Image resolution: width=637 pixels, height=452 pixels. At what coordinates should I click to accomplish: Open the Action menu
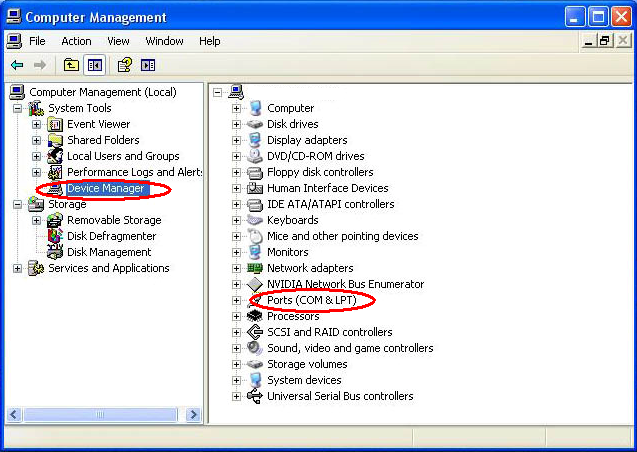pos(76,41)
